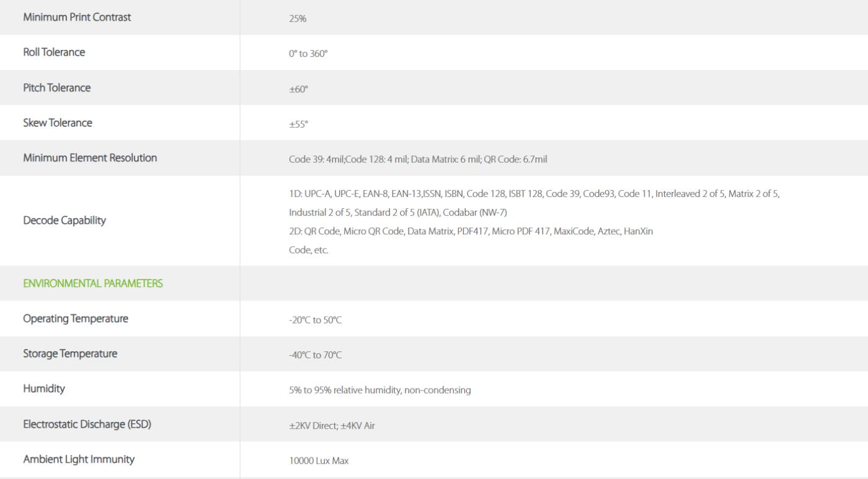Select the ±60° pitch value

tap(298, 89)
